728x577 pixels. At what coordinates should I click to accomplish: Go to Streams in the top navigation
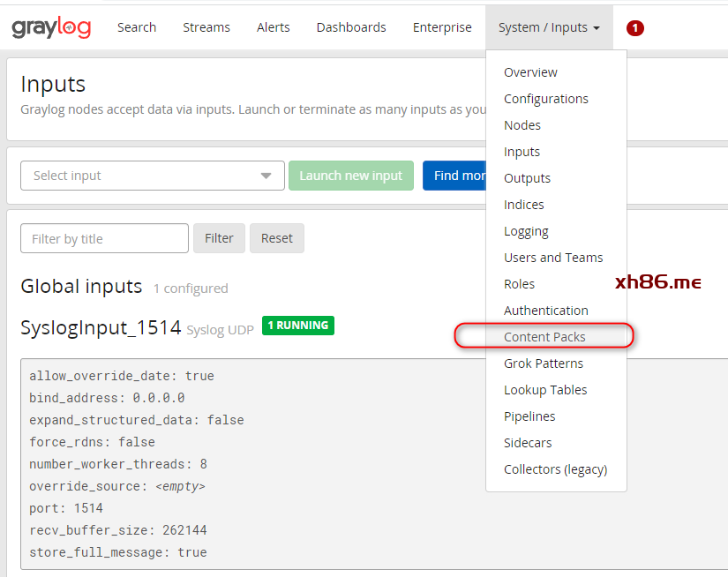tap(206, 27)
